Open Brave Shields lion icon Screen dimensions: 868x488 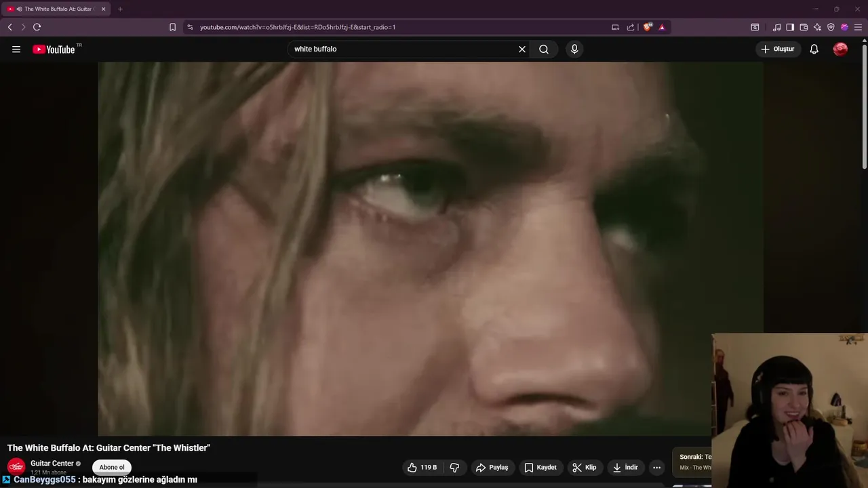coord(648,27)
